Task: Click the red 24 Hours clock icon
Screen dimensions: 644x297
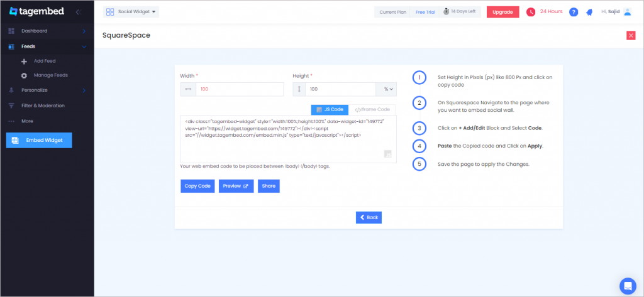Action: tap(531, 12)
